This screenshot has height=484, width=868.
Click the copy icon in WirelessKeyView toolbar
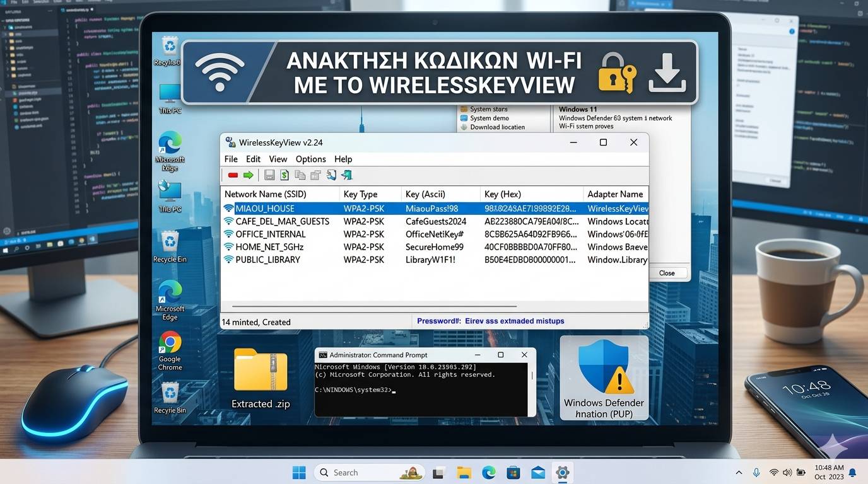(300, 175)
